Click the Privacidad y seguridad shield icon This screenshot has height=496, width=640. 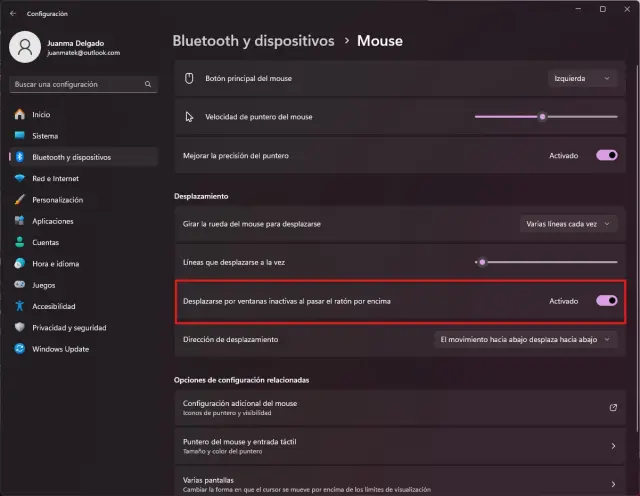[x=20, y=327]
